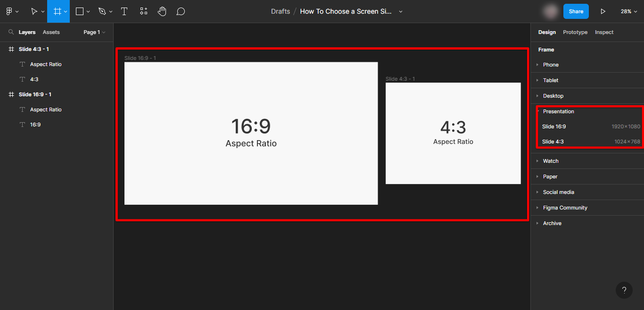Select the Hand tool
Viewport: 644px width, 310px height.
pyautogui.click(x=162, y=11)
